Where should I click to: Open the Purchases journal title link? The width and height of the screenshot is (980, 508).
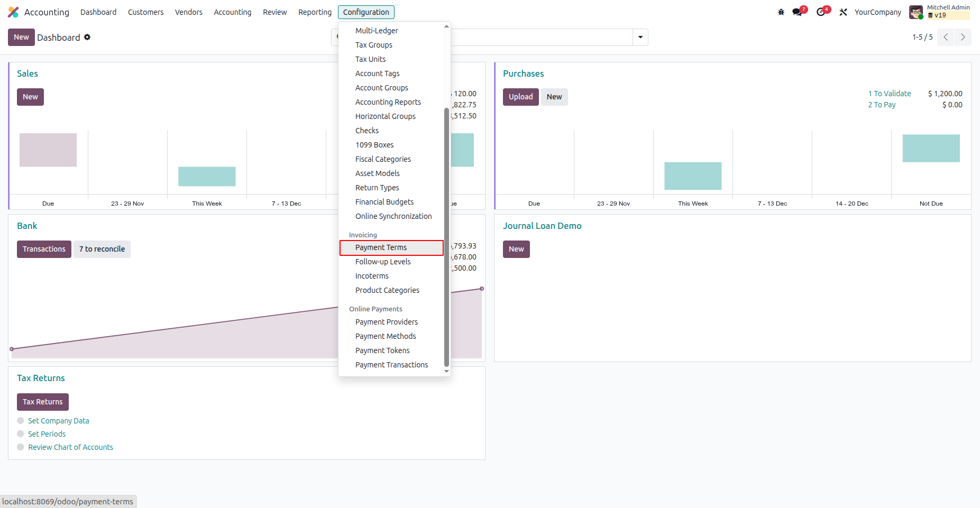523,73
